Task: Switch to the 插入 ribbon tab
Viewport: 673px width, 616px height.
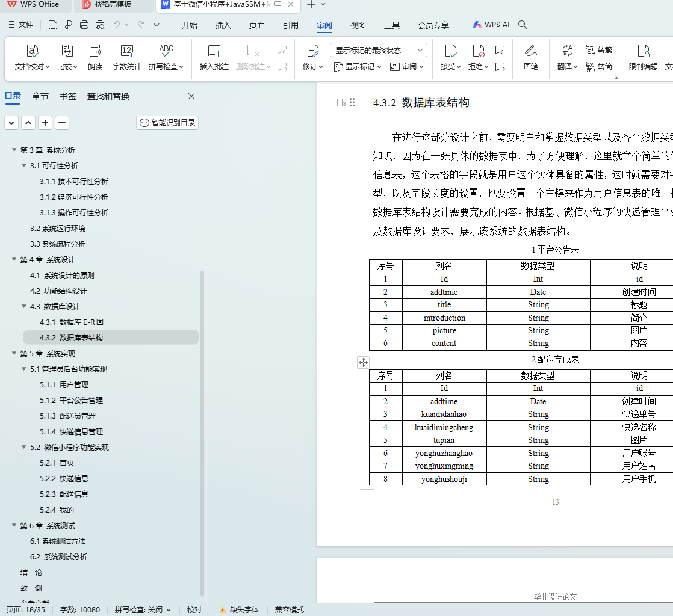Action: 223,25
